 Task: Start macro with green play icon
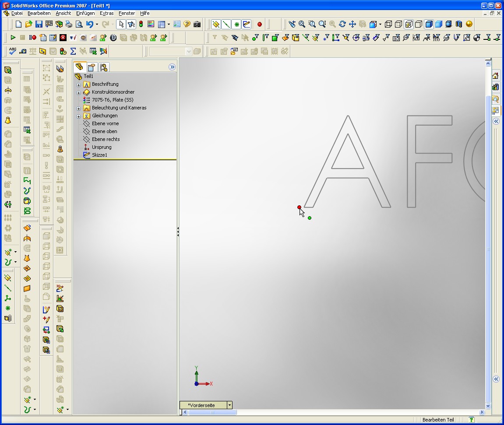13,38
